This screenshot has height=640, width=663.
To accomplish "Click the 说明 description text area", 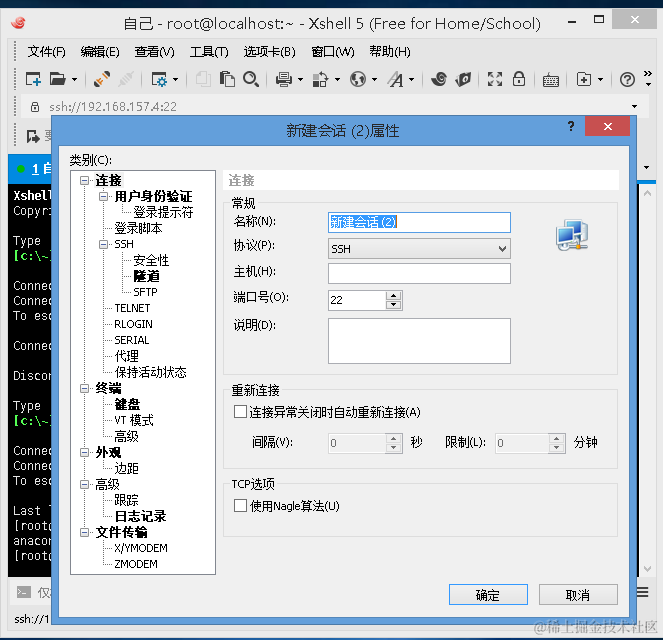I will [x=419, y=341].
